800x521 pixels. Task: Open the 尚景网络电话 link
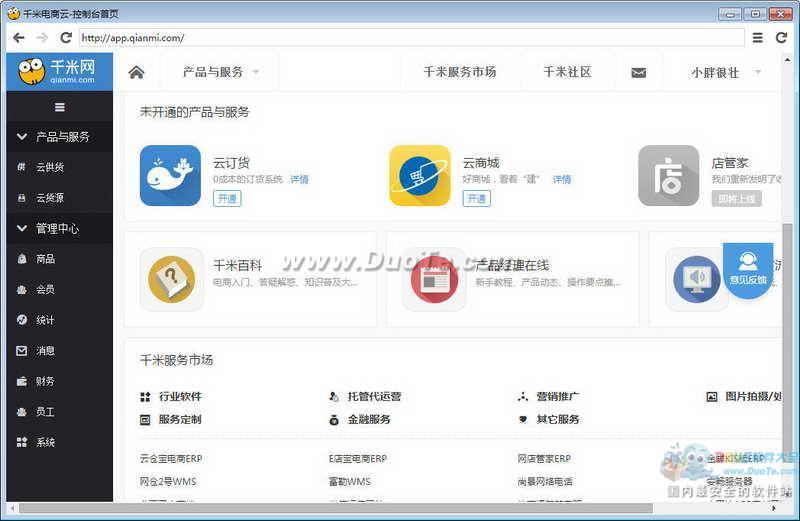(x=545, y=481)
